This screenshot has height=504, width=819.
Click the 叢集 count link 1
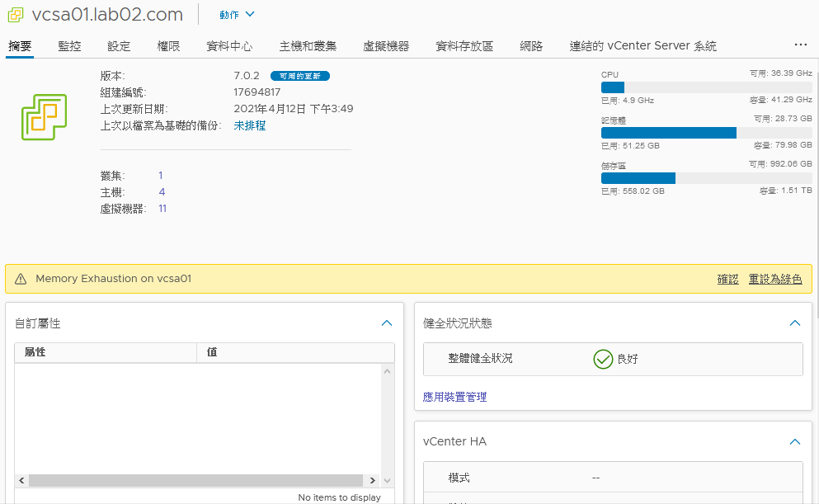pyautogui.click(x=160, y=176)
